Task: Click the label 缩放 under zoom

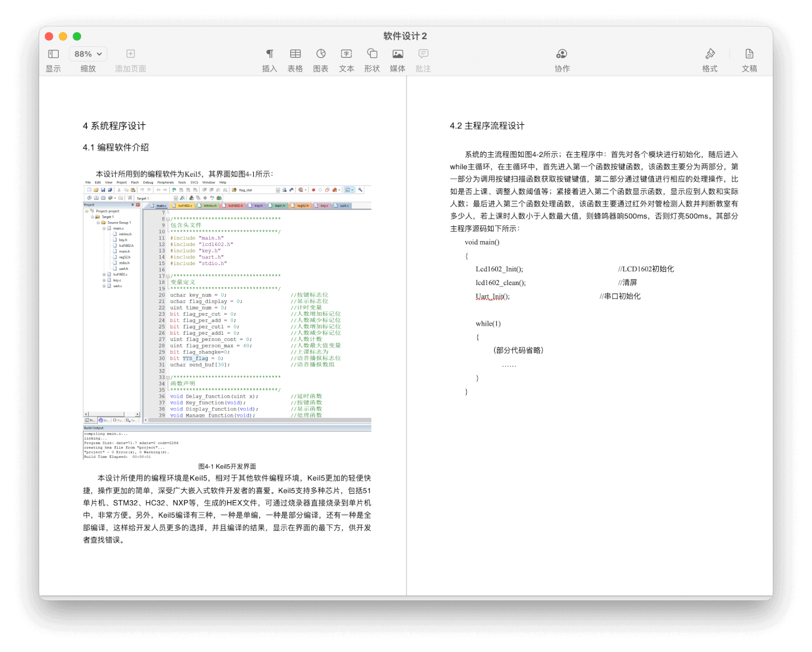Action: [x=88, y=69]
